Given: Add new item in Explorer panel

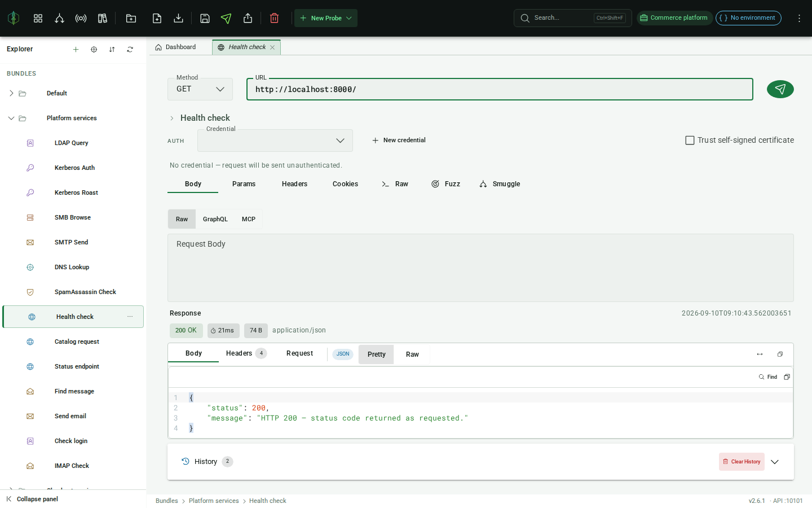Looking at the screenshot, I should (x=76, y=49).
